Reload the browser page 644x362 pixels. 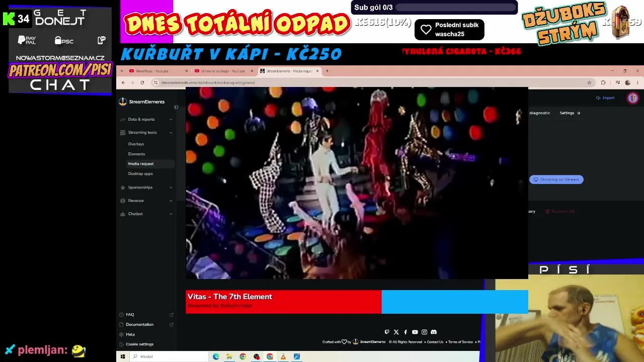(142, 82)
